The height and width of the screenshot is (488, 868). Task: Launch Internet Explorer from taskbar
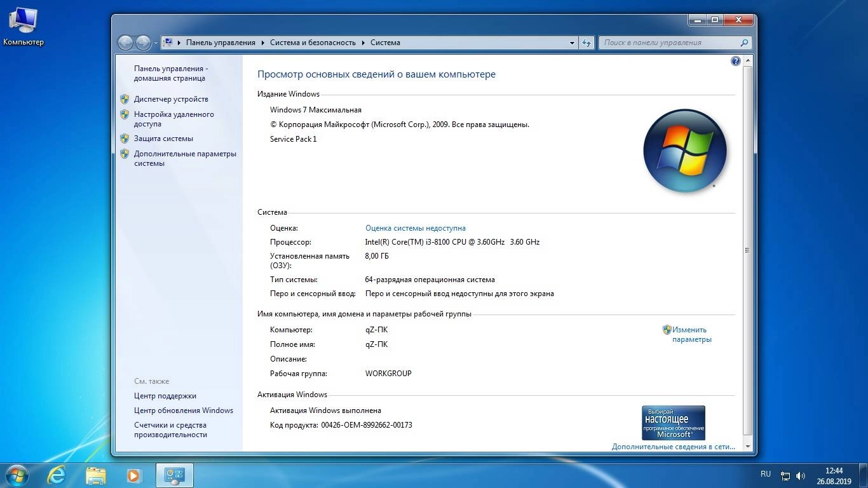pos(57,475)
